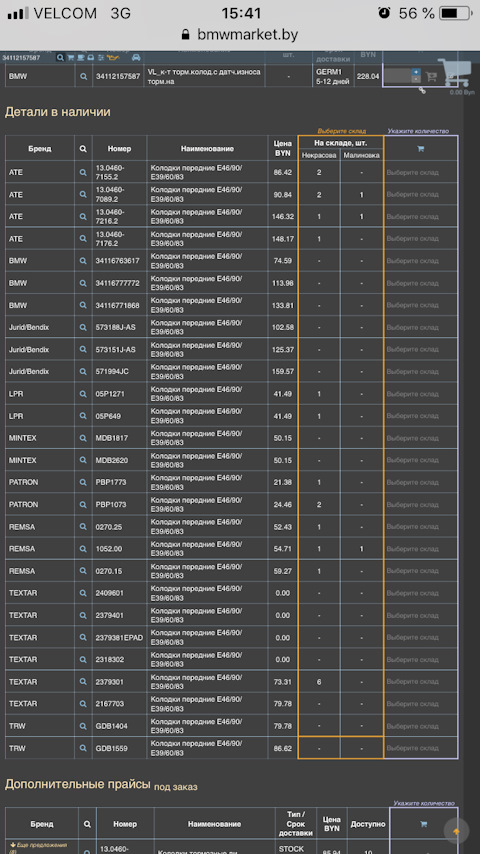Viewport: 480px width, 854px height.
Task: Click part number 2379381EPAD
Action: click(x=119, y=638)
